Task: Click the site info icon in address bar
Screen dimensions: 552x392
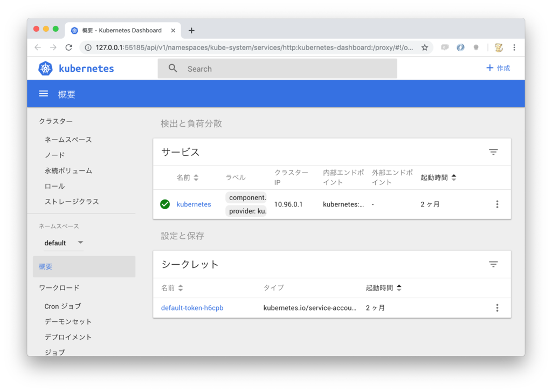Action: click(88, 47)
